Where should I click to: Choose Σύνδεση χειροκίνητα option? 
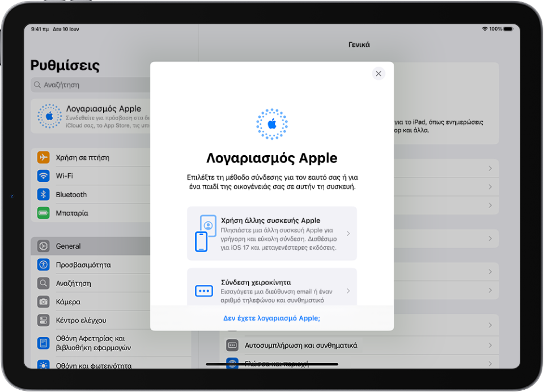[x=271, y=287]
